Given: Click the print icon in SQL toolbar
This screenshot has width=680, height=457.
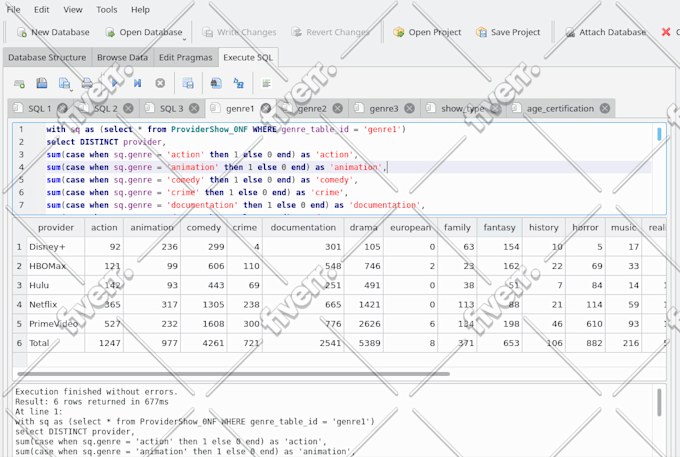Looking at the screenshot, I should 87,83.
